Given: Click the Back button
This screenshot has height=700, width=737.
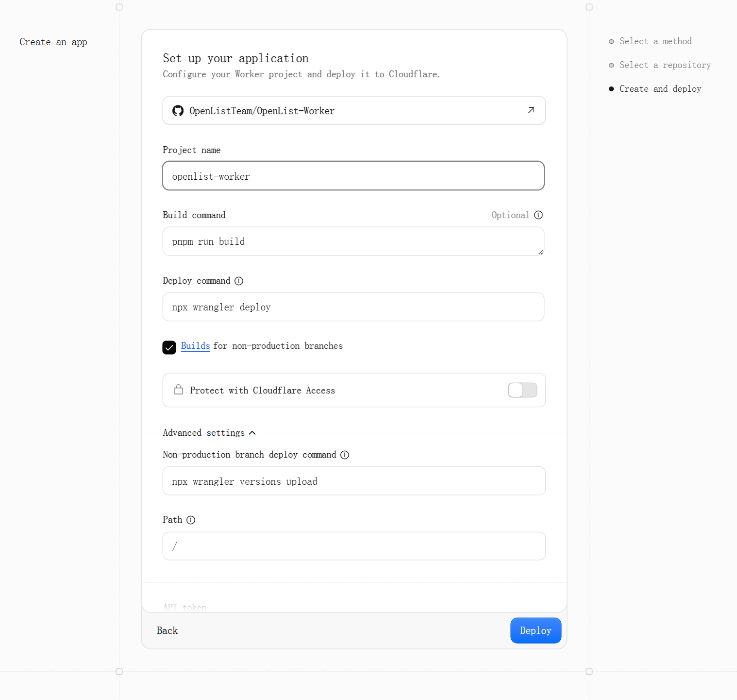Looking at the screenshot, I should click(167, 631).
